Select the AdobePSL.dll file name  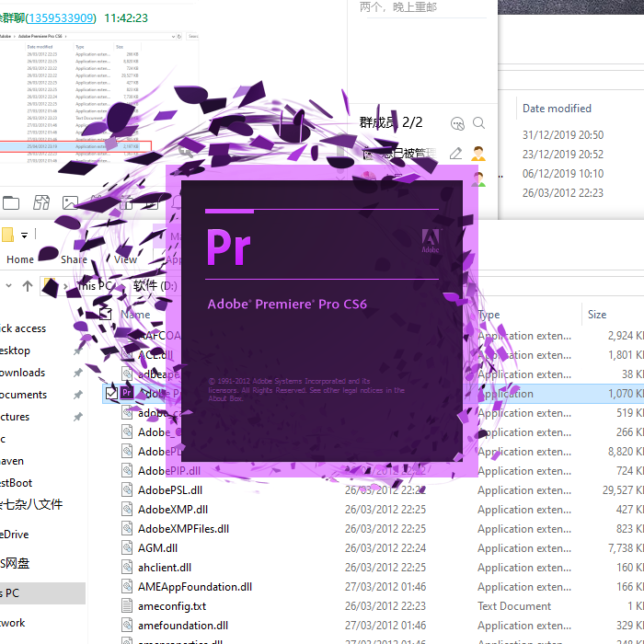(x=170, y=490)
